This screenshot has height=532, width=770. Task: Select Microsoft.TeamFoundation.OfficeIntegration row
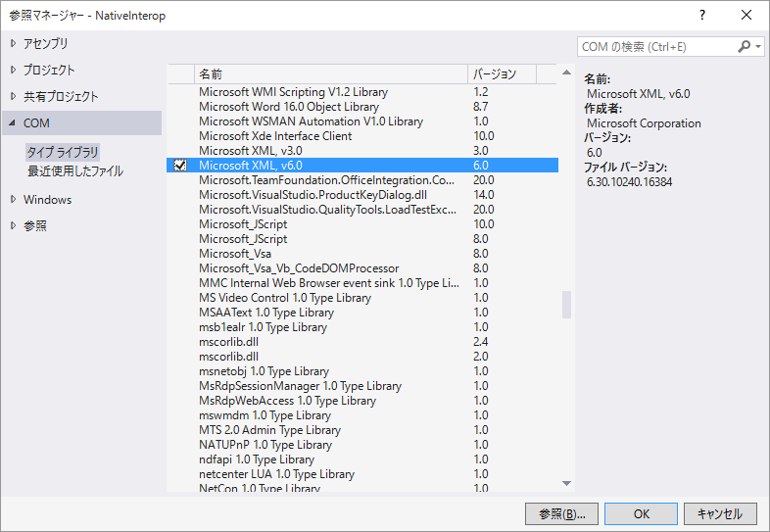click(x=362, y=180)
